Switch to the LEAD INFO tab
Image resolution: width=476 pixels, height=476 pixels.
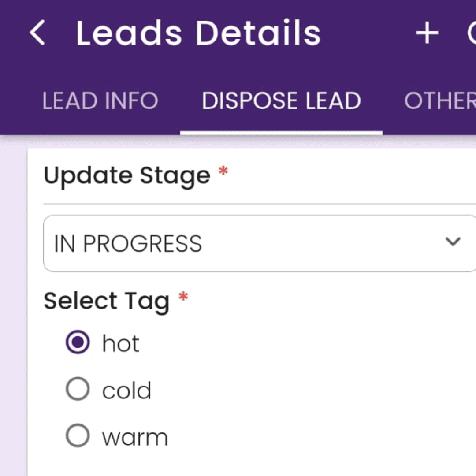click(100, 101)
